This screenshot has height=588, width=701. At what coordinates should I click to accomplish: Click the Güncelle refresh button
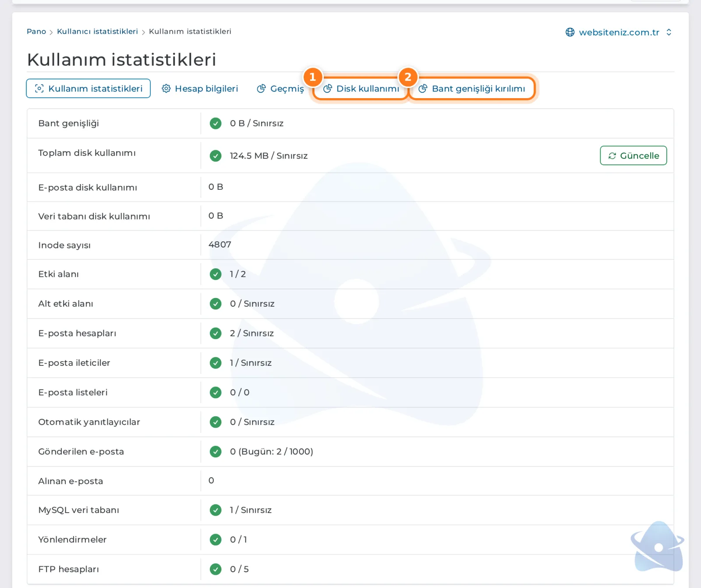634,156
